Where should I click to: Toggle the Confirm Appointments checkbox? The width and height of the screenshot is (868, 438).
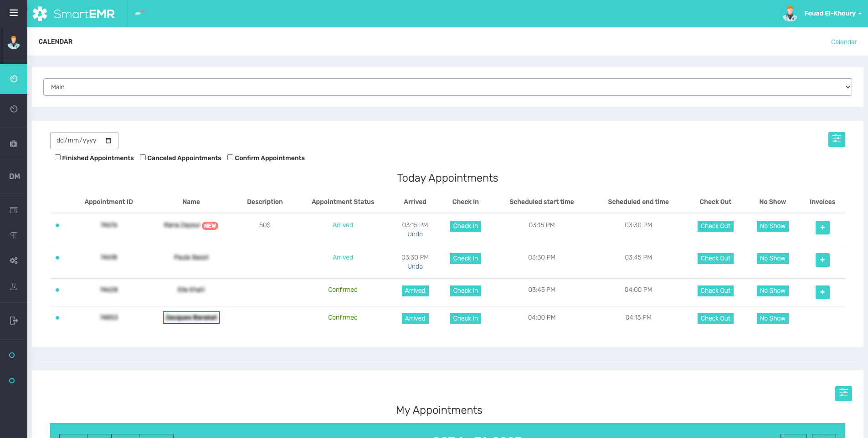[230, 157]
